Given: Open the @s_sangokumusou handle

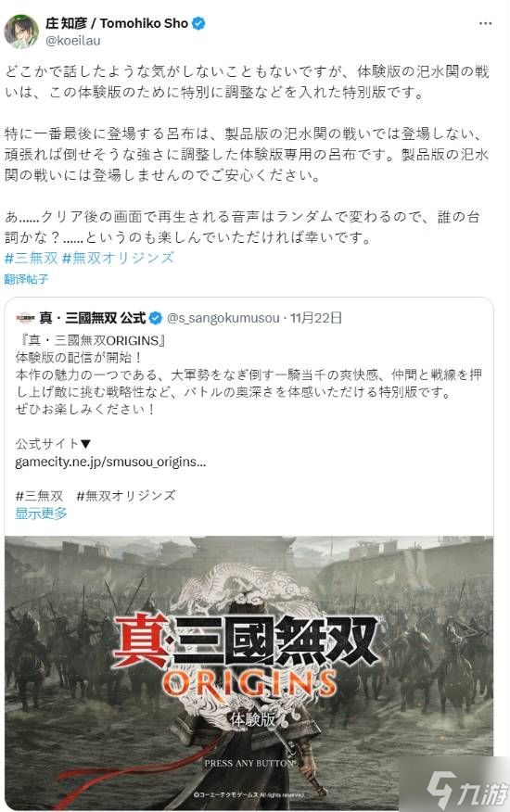Looking at the screenshot, I should (x=223, y=318).
